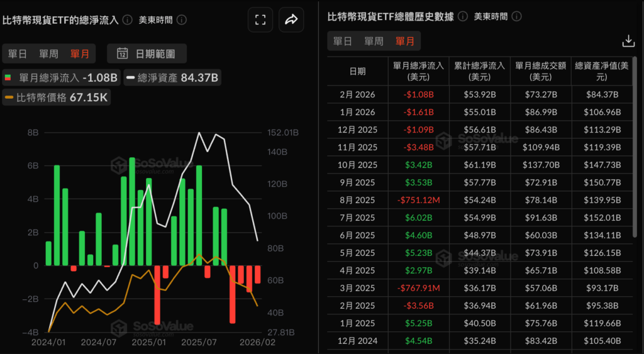The height and width of the screenshot is (354, 644).
Task: Expand the net inflow chart to fullscreen
Action: [260, 20]
